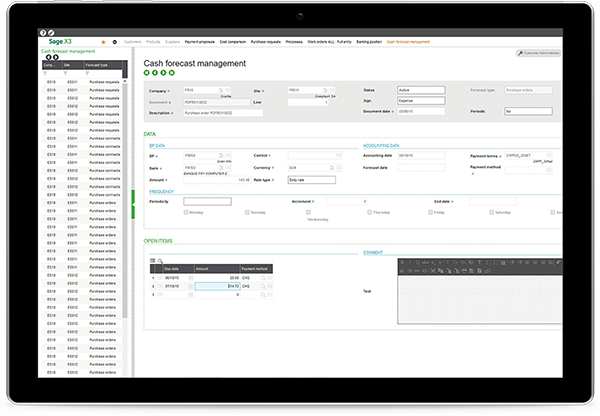Open the Periodicity dropdown
This screenshot has width=600, height=416.
[x=207, y=201]
